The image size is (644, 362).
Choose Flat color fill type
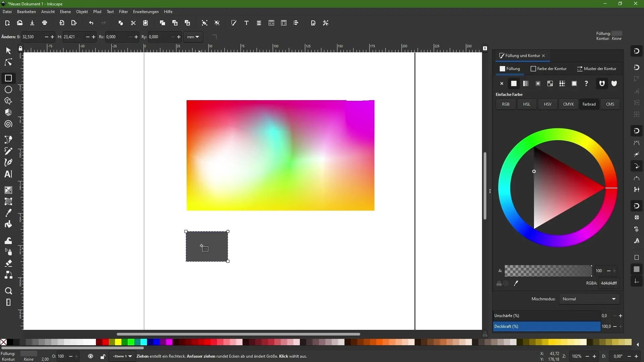[514, 83]
